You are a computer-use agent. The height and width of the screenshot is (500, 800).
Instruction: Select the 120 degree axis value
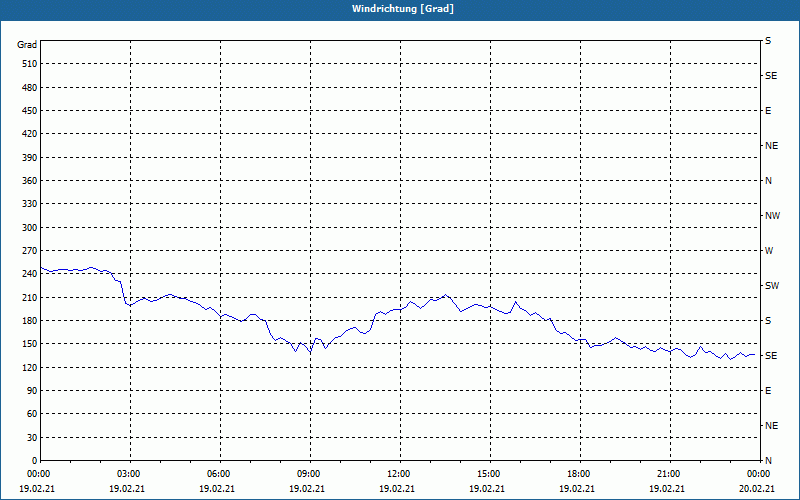[30, 367]
